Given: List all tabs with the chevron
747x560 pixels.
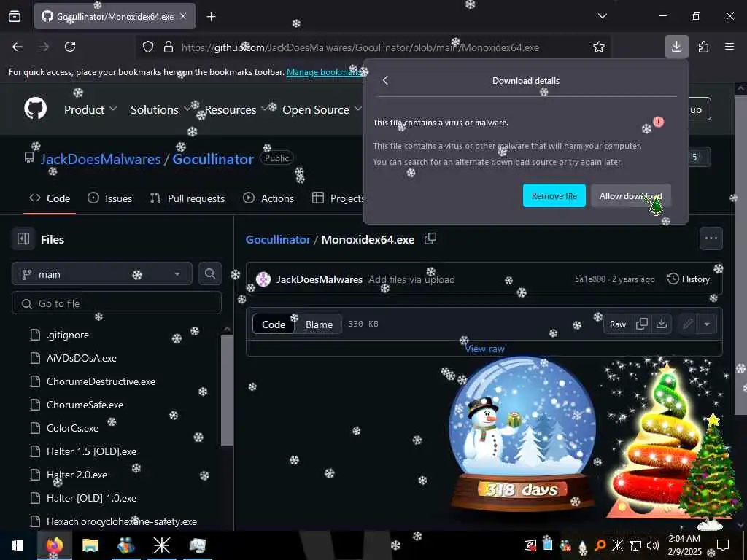Looking at the screenshot, I should pyautogui.click(x=602, y=16).
